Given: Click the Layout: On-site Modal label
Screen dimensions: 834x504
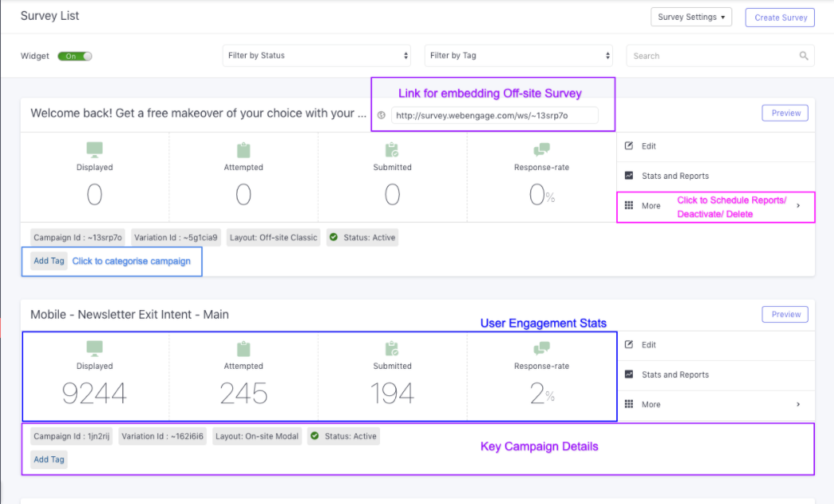Looking at the screenshot, I should click(257, 436).
